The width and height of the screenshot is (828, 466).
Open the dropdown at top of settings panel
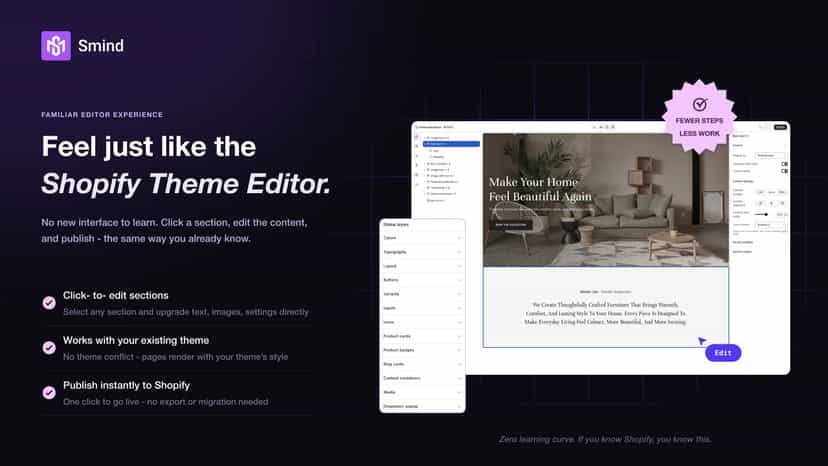tap(770, 155)
